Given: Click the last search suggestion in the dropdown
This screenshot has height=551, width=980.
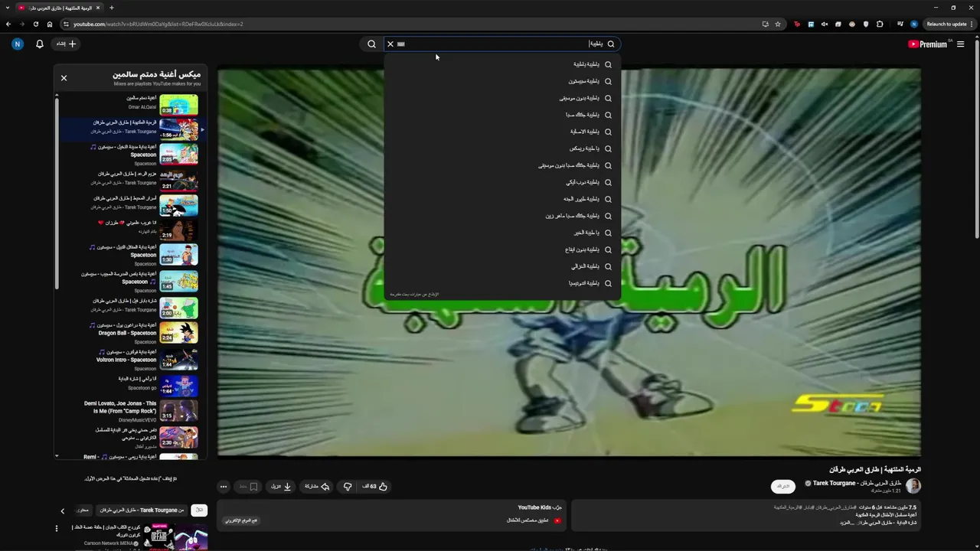Looking at the screenshot, I should click(501, 283).
